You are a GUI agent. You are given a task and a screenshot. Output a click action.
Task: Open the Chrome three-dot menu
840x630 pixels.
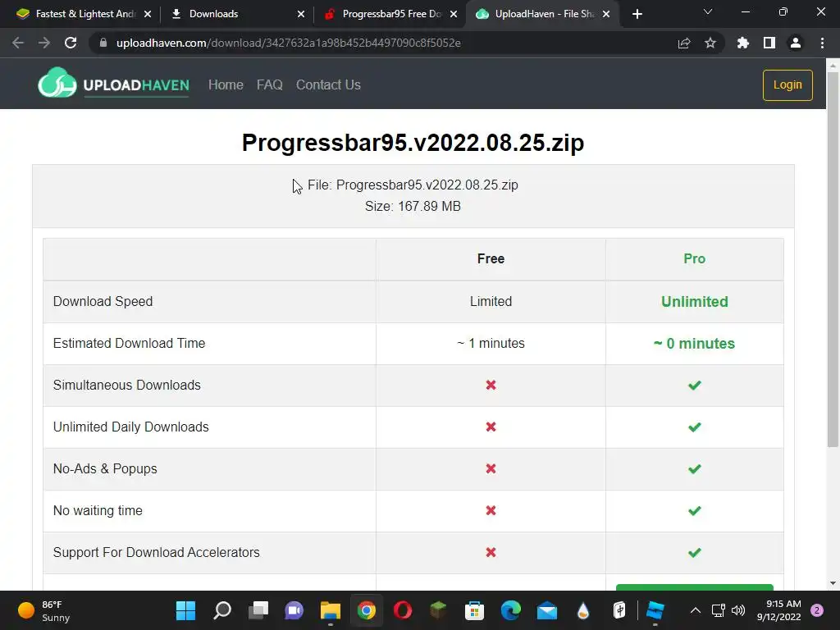tap(822, 43)
